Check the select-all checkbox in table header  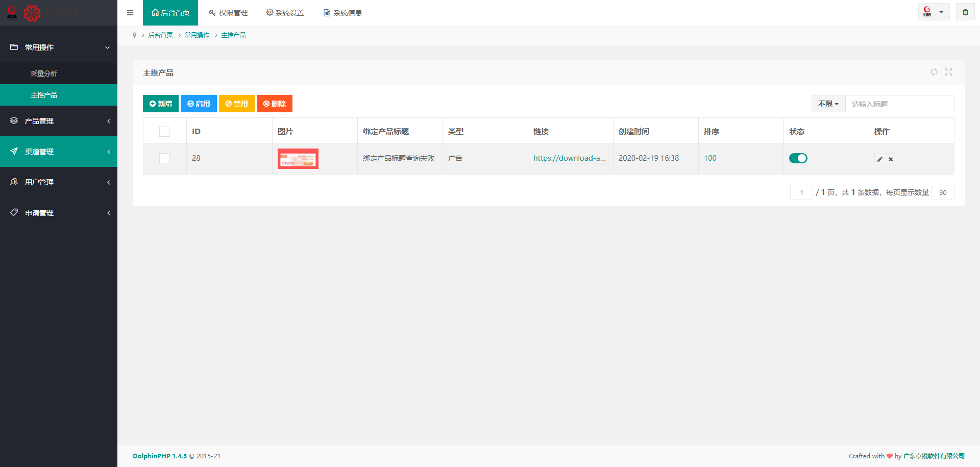tap(164, 132)
